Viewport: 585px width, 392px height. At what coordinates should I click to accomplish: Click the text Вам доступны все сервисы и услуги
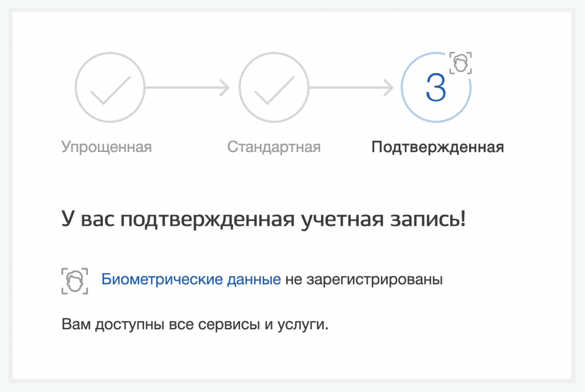[x=195, y=326]
